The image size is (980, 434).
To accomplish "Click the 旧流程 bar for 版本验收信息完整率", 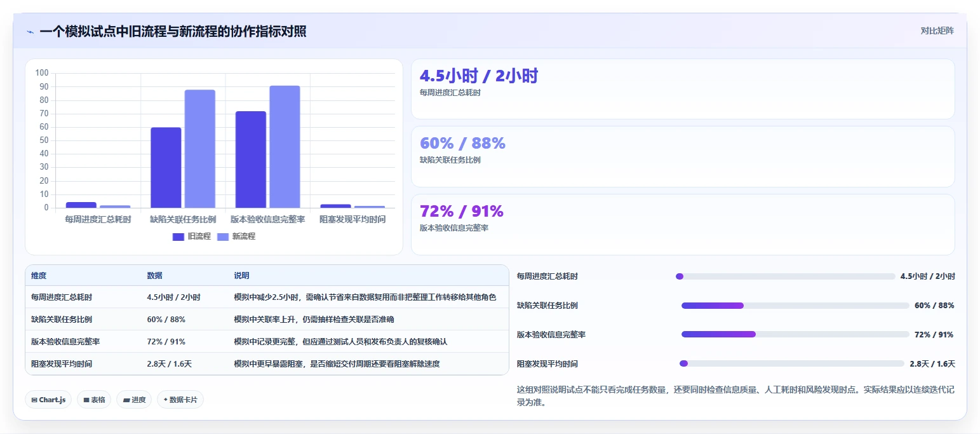I will pyautogui.click(x=251, y=159).
